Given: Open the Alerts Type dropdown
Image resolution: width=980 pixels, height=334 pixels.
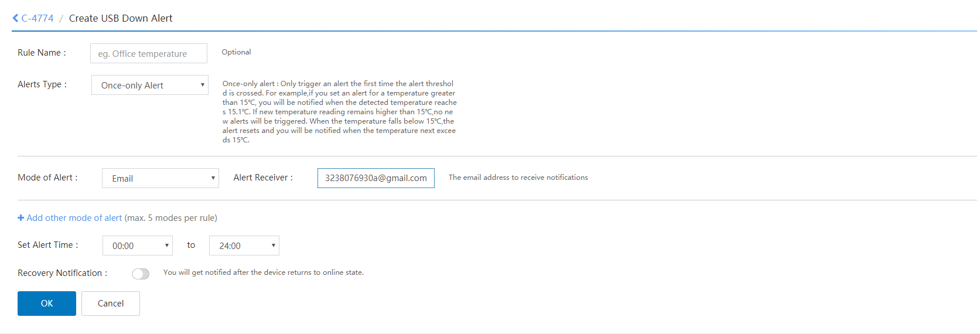Looking at the screenshot, I should pyautogui.click(x=150, y=85).
